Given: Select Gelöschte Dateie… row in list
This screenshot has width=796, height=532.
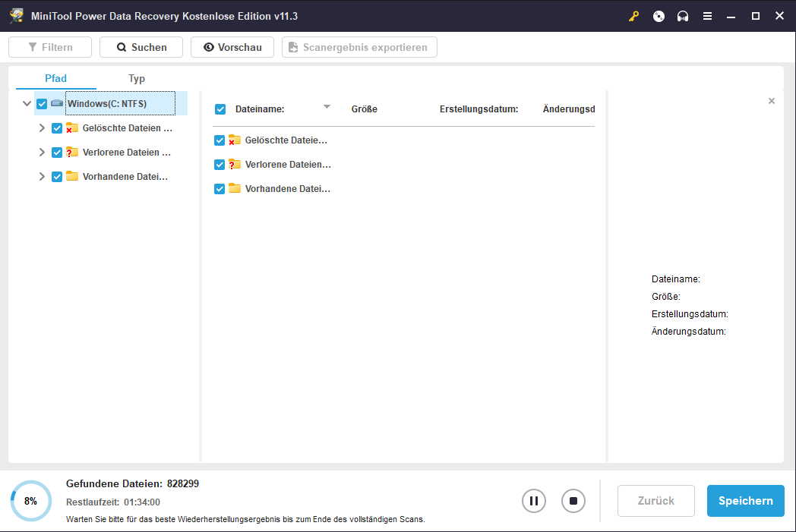Looking at the screenshot, I should [x=286, y=140].
